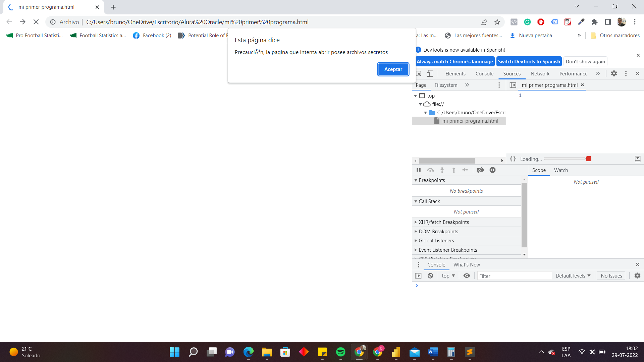Open the share page icon
Viewport: 644px width, 362px height.
tap(484, 22)
